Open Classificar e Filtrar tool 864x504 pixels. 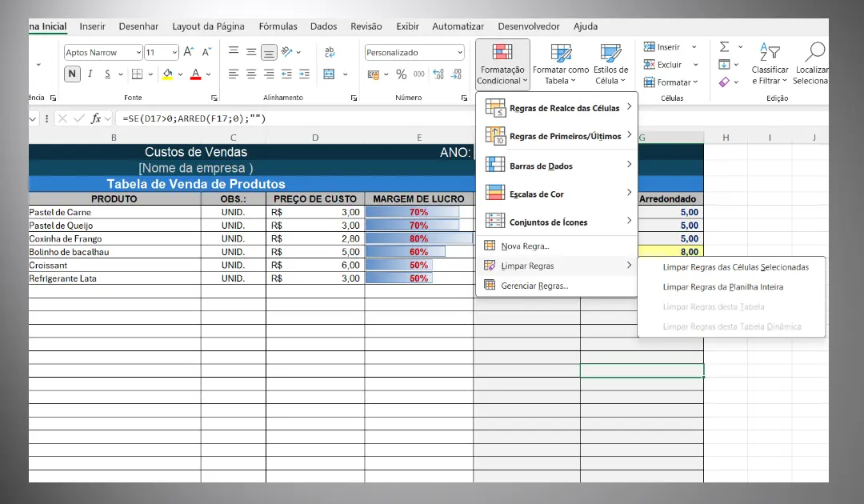point(770,64)
